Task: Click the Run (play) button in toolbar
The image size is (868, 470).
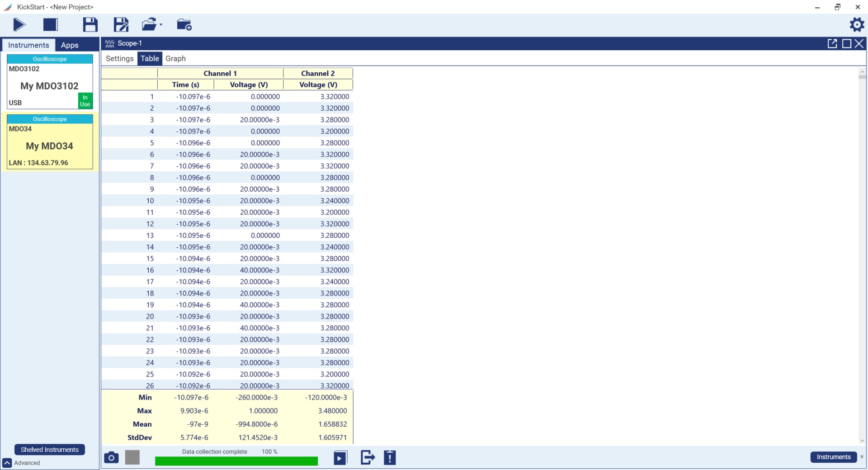Action: 19,25
